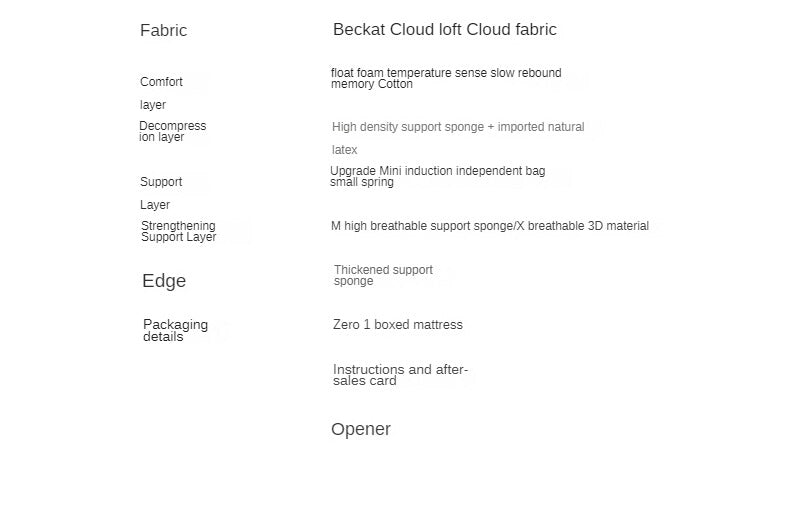
Task: Click the Opener text
Action: tap(360, 429)
